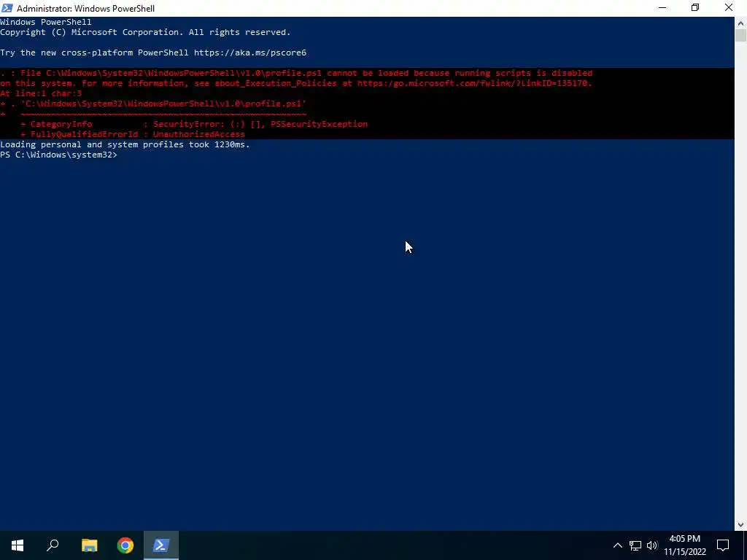
Task: Click PowerShell icon in title bar
Action: pyautogui.click(x=7, y=8)
